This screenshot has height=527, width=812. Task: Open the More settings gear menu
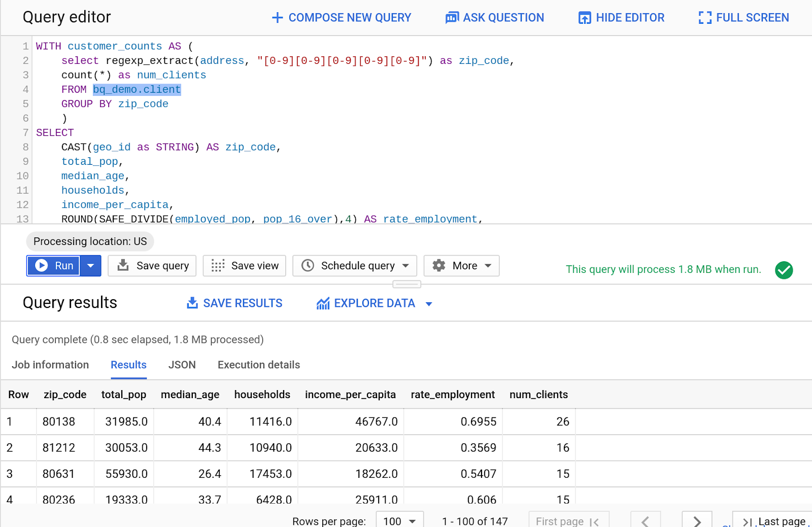click(461, 266)
